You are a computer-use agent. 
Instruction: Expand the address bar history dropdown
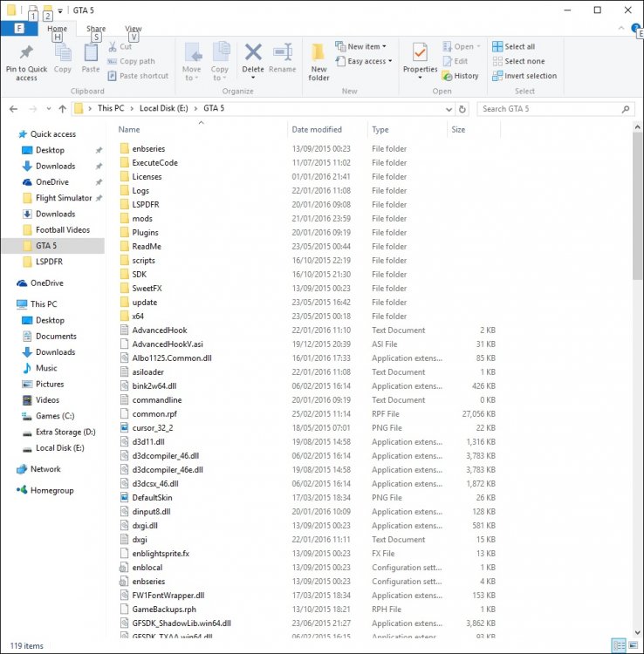click(x=449, y=109)
